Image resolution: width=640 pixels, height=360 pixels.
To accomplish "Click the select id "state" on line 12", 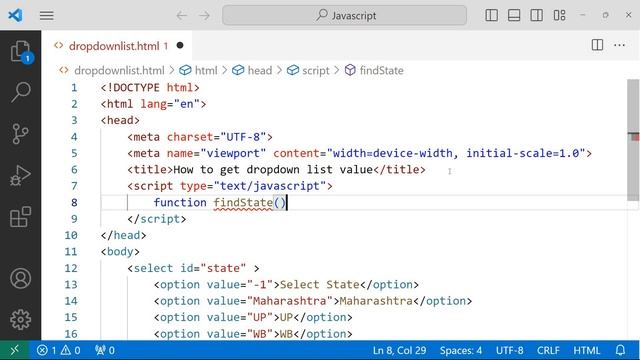I will click(223, 268).
